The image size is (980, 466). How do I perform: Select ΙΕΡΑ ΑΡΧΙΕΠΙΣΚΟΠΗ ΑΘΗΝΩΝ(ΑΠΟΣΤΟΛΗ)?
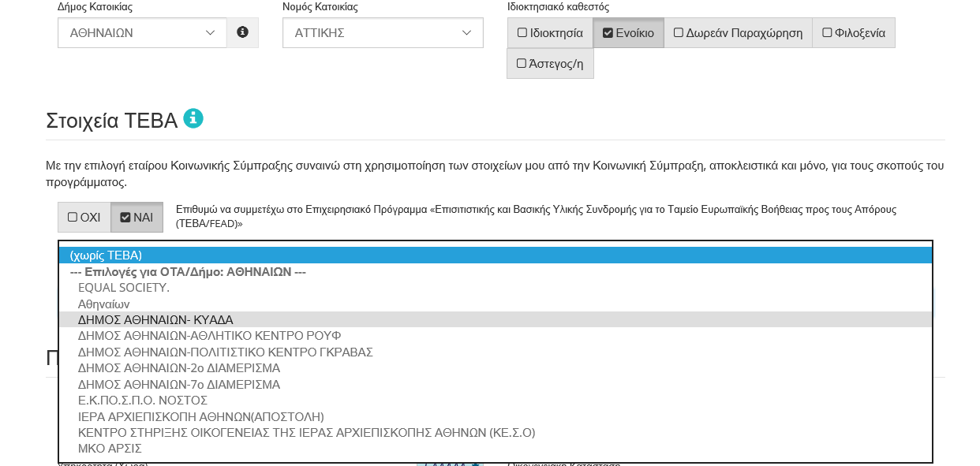tap(496, 416)
